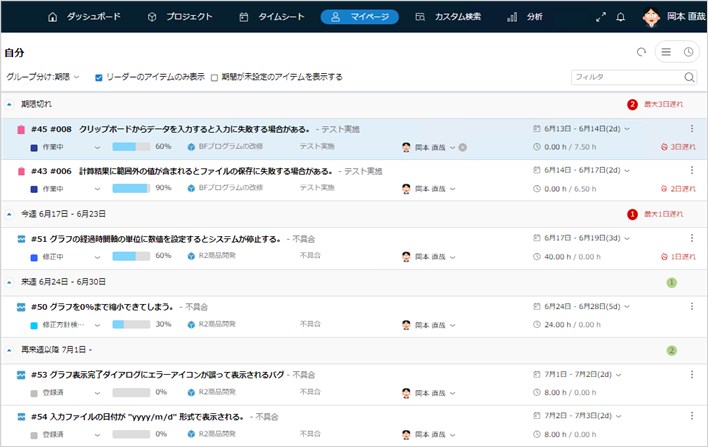Open the three-dot menu for item #45
The image size is (708, 447).
pos(691,128)
